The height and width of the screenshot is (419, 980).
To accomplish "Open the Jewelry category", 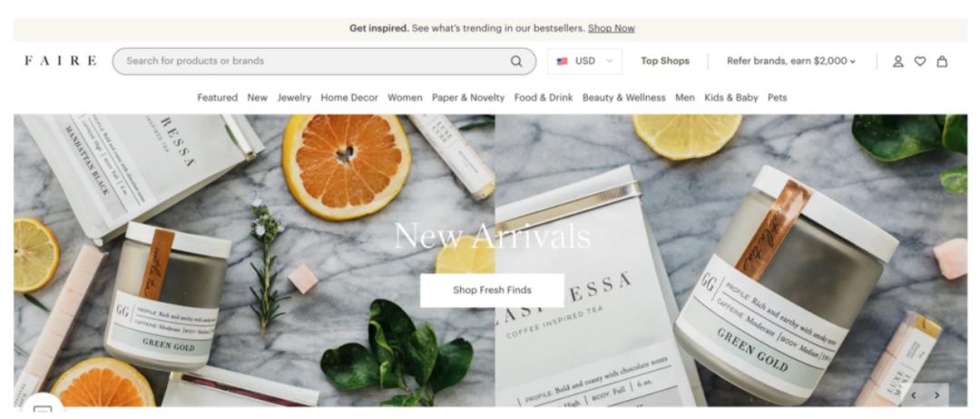I will coord(294,97).
